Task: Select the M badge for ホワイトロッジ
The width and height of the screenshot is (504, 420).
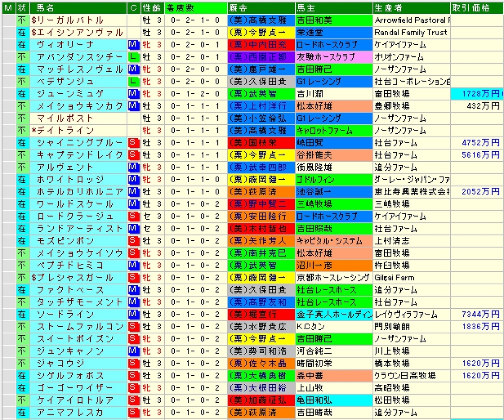Action: [133, 179]
